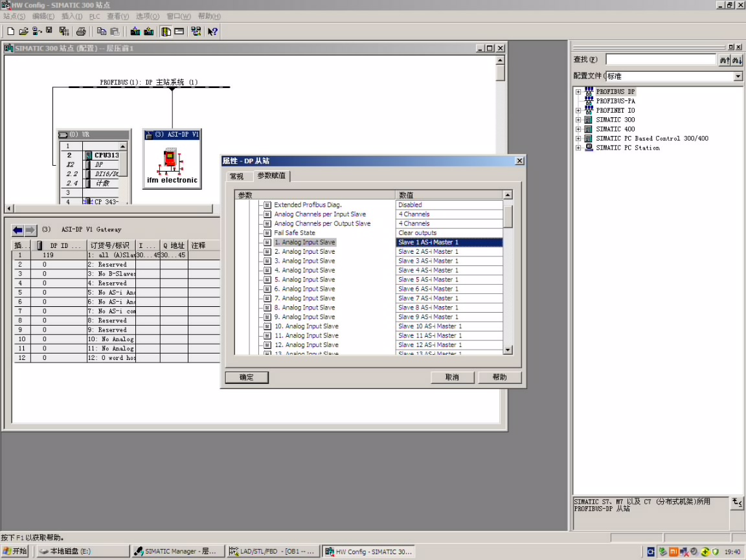Select the value 'Slave 5 AS-i Master 1'
The image size is (746, 560).
[x=449, y=279]
